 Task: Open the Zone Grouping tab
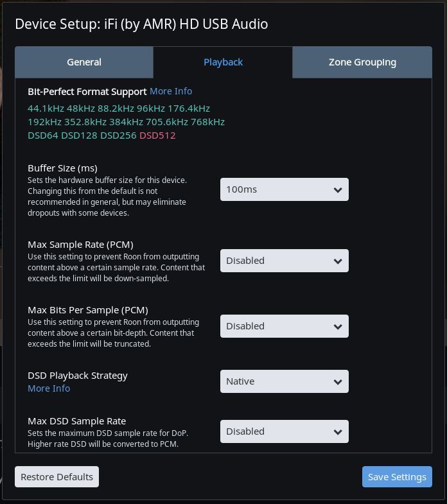362,62
